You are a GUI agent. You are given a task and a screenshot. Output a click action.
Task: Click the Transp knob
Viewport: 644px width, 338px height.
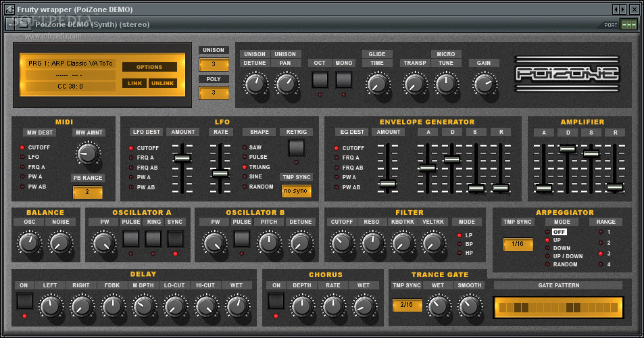pyautogui.click(x=414, y=84)
